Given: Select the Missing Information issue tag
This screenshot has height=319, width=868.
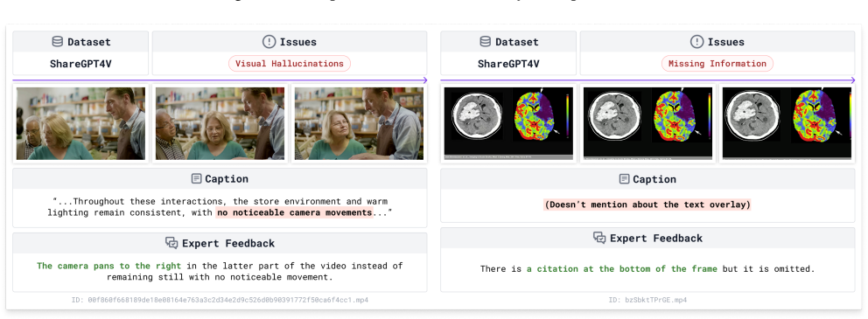Looking at the screenshot, I should [717, 64].
